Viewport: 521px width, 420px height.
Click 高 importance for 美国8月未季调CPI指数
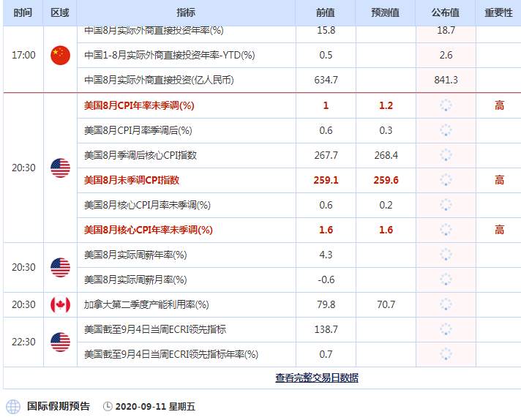499,180
